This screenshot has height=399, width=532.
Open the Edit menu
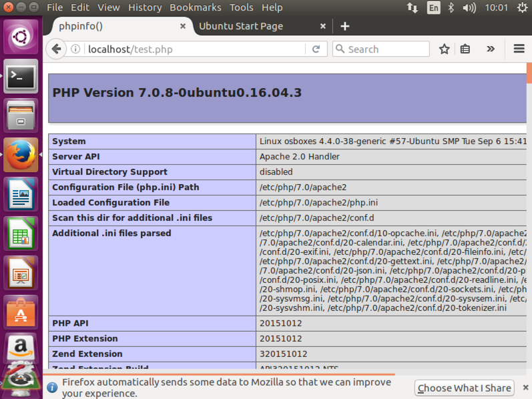click(x=80, y=7)
